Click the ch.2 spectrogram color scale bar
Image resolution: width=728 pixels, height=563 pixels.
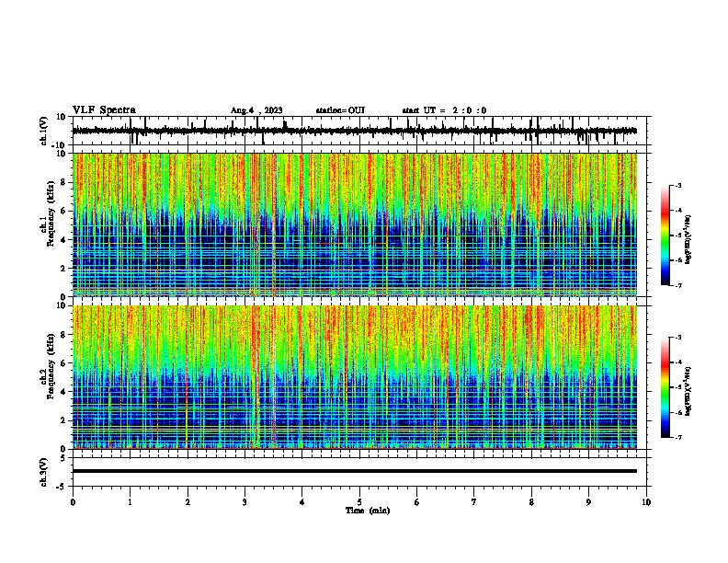click(x=665, y=387)
